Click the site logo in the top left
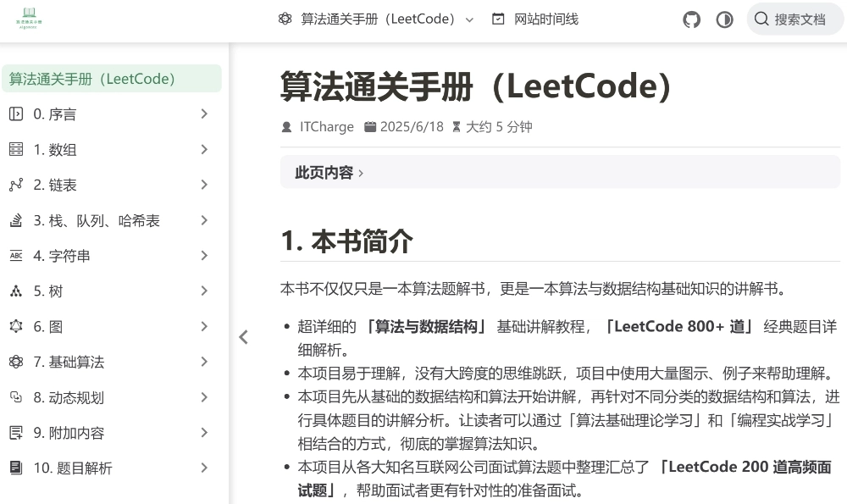Screen dimensions: 847x504 [x=29, y=20]
